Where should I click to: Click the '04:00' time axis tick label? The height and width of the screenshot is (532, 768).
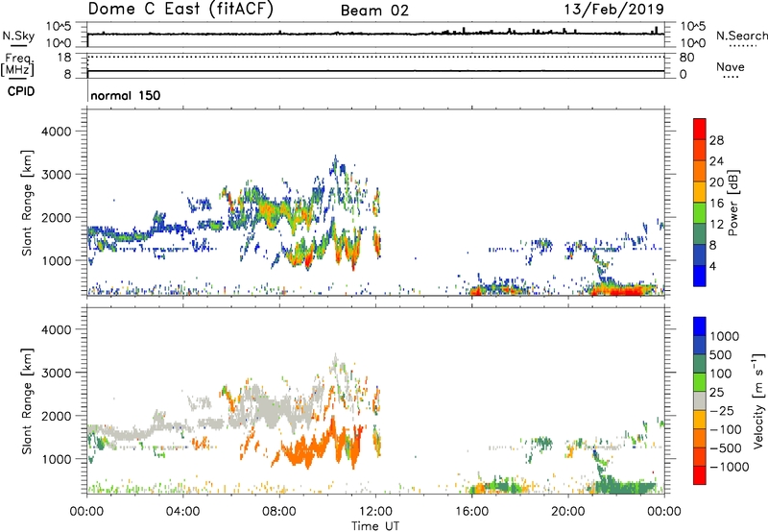pos(183,512)
